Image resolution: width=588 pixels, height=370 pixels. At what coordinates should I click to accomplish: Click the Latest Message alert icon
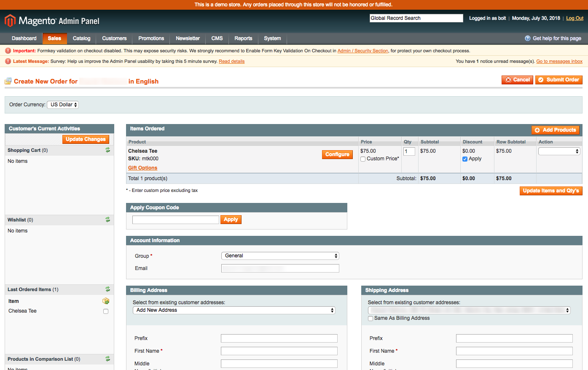point(8,61)
